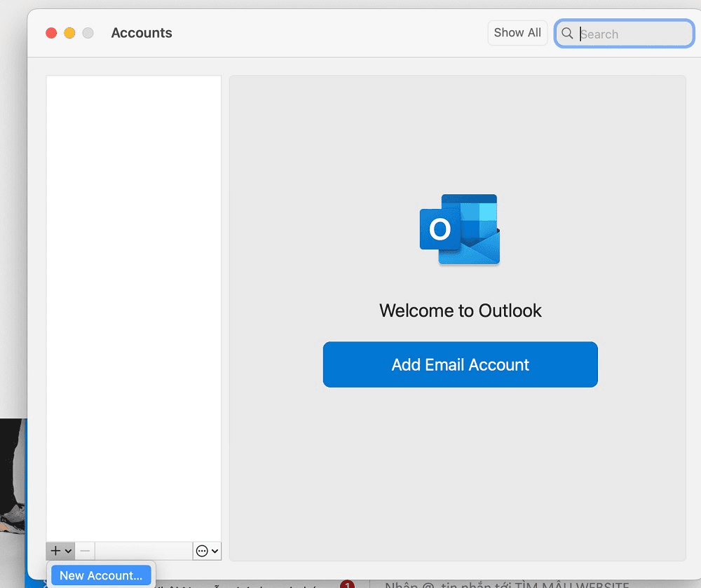Focus the Search field in Accounts

click(x=624, y=34)
